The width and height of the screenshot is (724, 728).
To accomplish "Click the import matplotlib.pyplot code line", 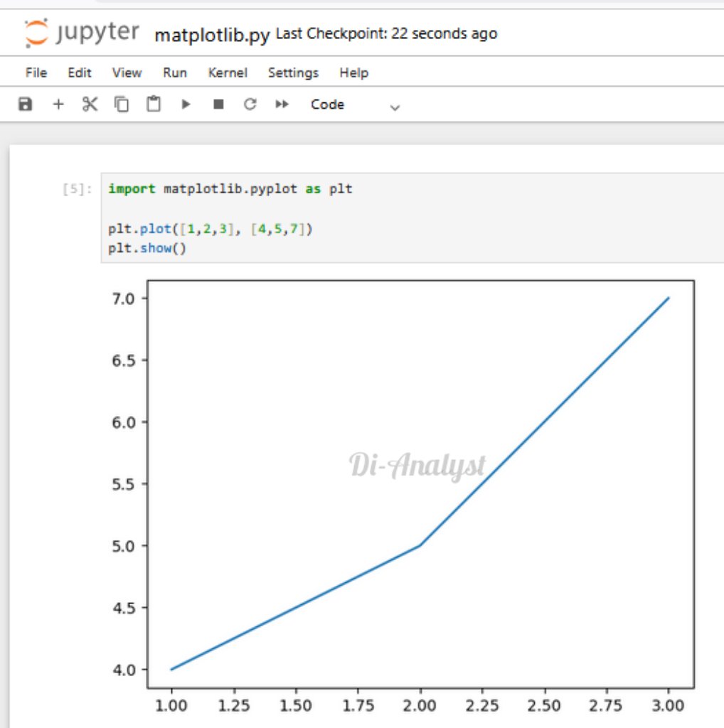I will pyautogui.click(x=230, y=189).
